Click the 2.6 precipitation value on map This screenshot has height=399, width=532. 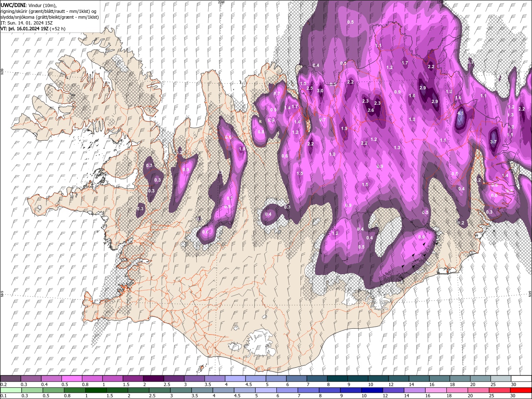[371, 110]
